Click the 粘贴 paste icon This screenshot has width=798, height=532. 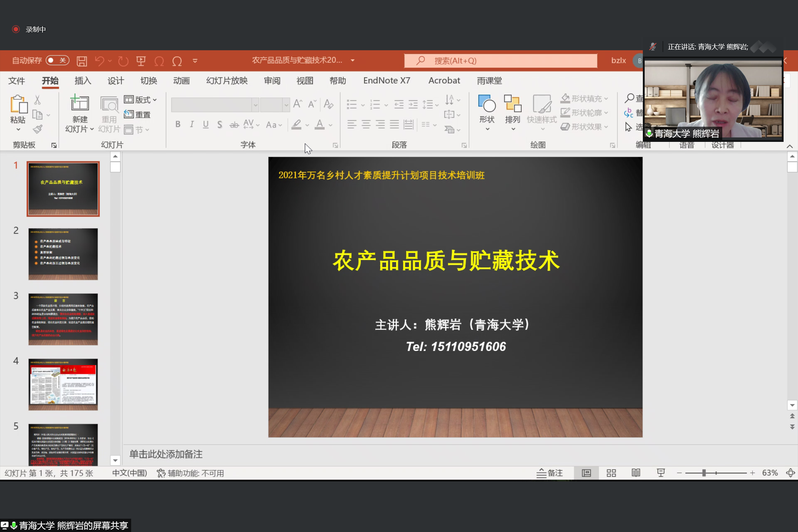pos(18,104)
